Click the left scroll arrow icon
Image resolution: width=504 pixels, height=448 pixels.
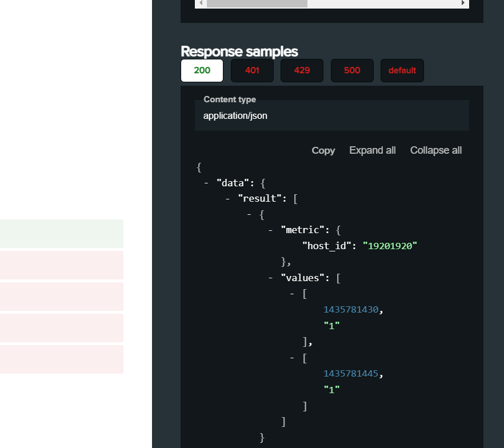[201, 3]
